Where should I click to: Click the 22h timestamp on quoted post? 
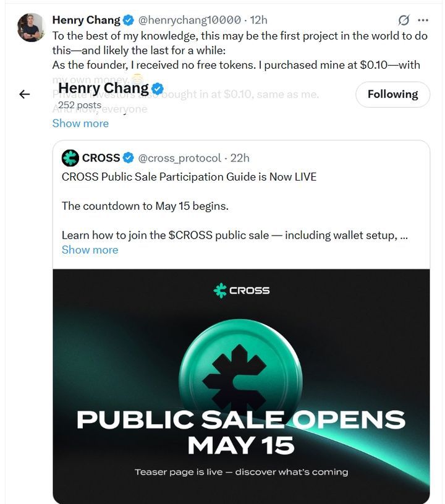click(x=240, y=158)
